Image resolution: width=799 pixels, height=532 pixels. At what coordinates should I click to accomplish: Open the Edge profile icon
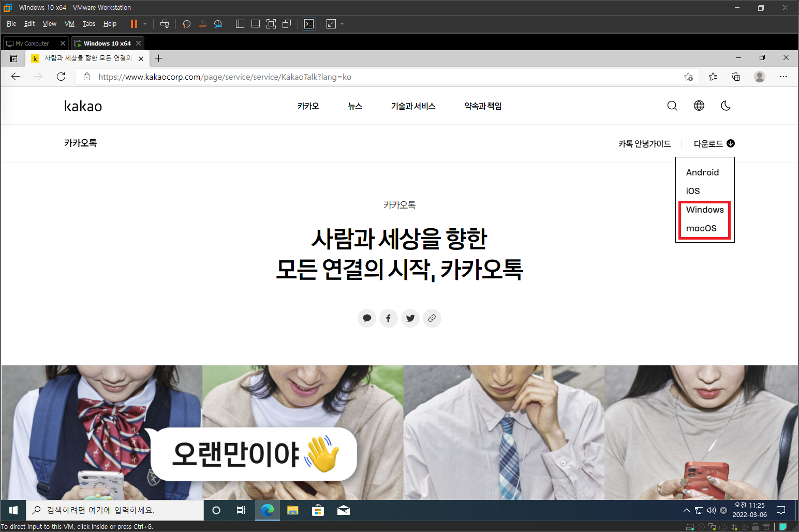pos(760,77)
